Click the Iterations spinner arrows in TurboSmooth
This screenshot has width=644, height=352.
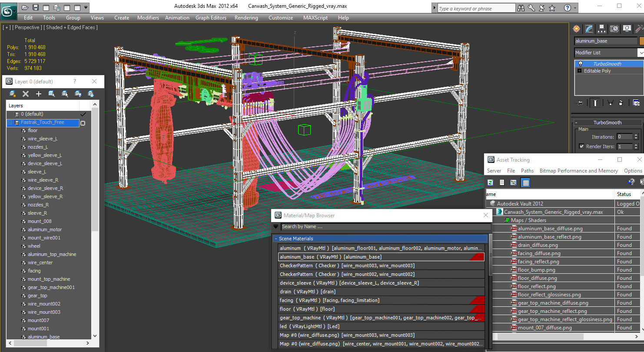point(636,136)
